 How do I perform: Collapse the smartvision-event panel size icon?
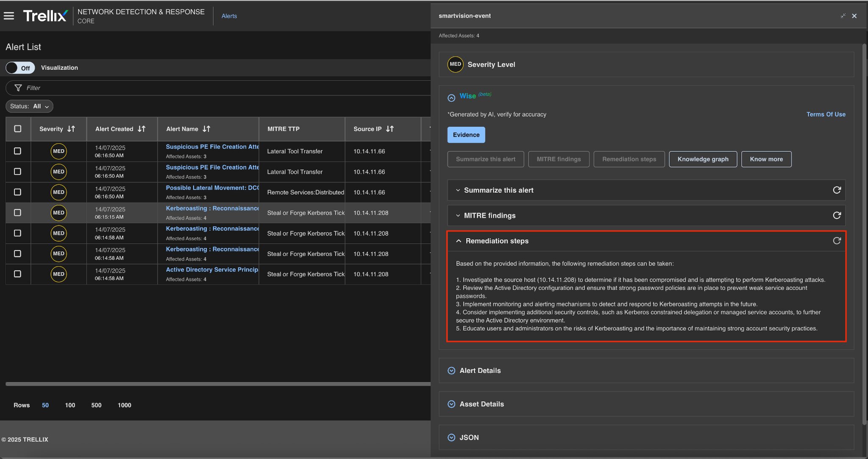(x=843, y=16)
